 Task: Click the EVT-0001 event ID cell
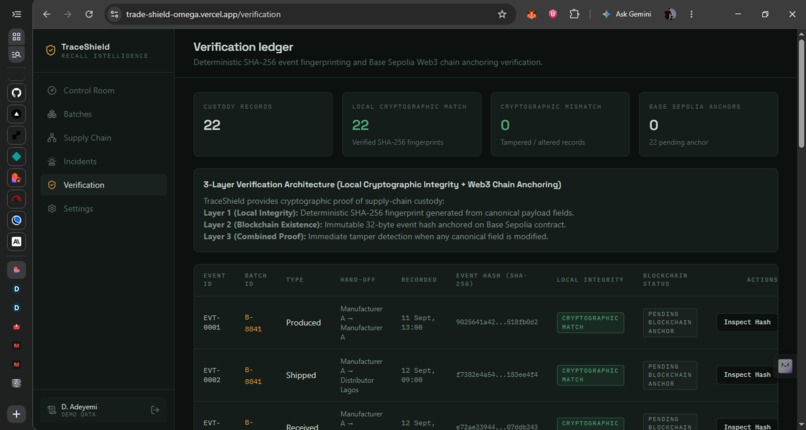pyautogui.click(x=212, y=323)
